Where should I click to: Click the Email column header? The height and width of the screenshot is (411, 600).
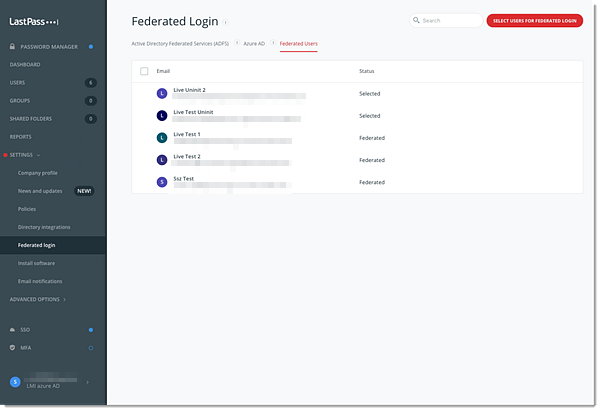click(x=163, y=71)
